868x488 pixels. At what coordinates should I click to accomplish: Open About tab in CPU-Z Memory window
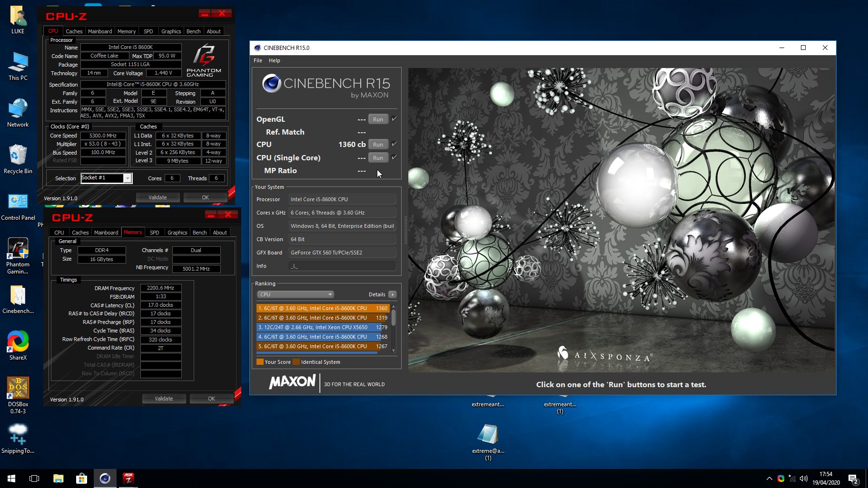[220, 233]
